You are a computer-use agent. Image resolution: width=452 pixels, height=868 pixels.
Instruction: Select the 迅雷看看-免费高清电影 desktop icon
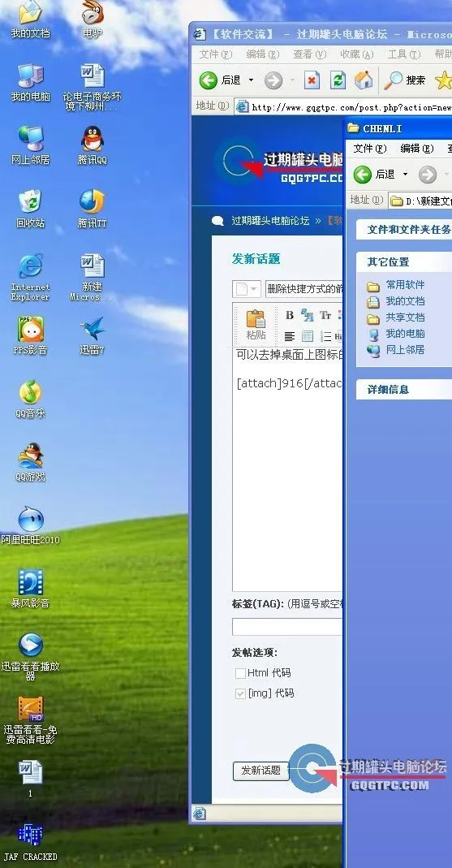[x=30, y=719]
